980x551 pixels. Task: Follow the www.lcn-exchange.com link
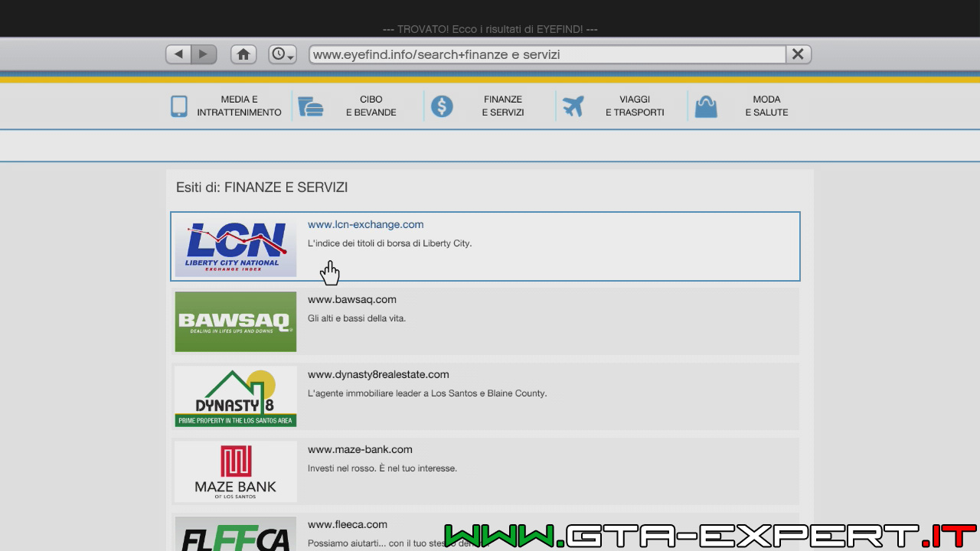(365, 224)
